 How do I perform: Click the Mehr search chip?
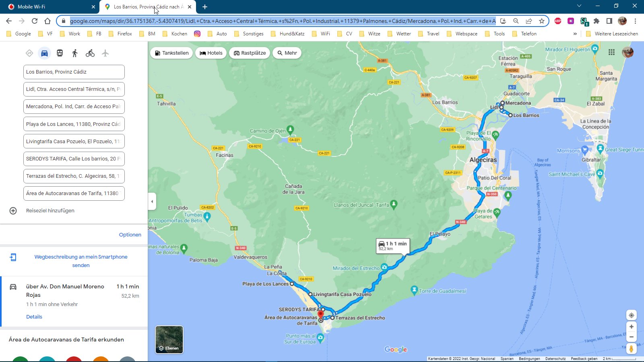(287, 53)
